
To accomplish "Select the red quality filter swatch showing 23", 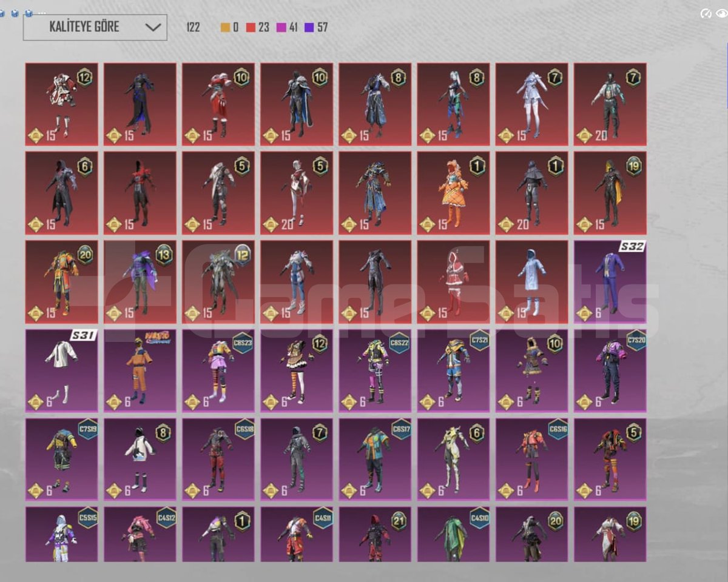I will [x=257, y=27].
